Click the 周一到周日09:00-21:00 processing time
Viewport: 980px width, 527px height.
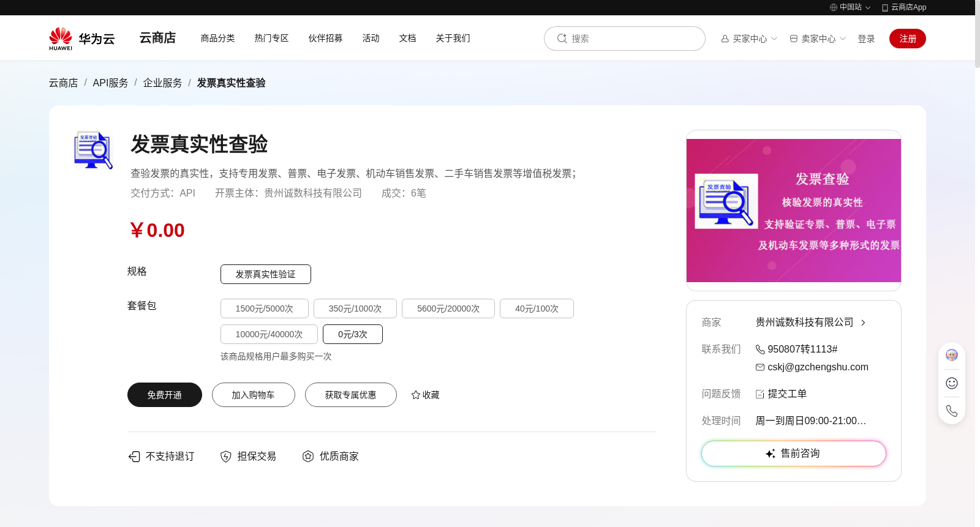coord(810,421)
